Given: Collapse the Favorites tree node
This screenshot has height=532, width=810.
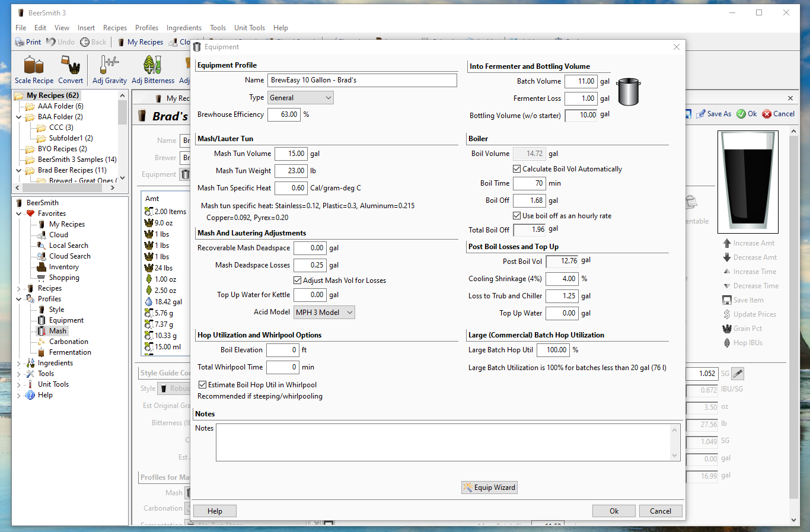Looking at the screenshot, I should pyautogui.click(x=19, y=214).
